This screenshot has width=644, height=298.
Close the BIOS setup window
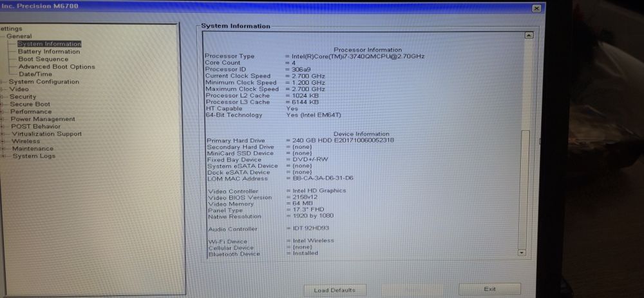coord(536,8)
